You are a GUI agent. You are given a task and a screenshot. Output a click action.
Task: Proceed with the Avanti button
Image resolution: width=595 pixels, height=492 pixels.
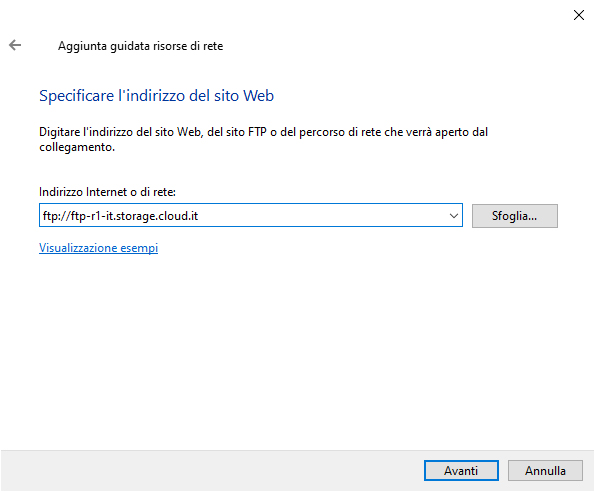tap(461, 470)
